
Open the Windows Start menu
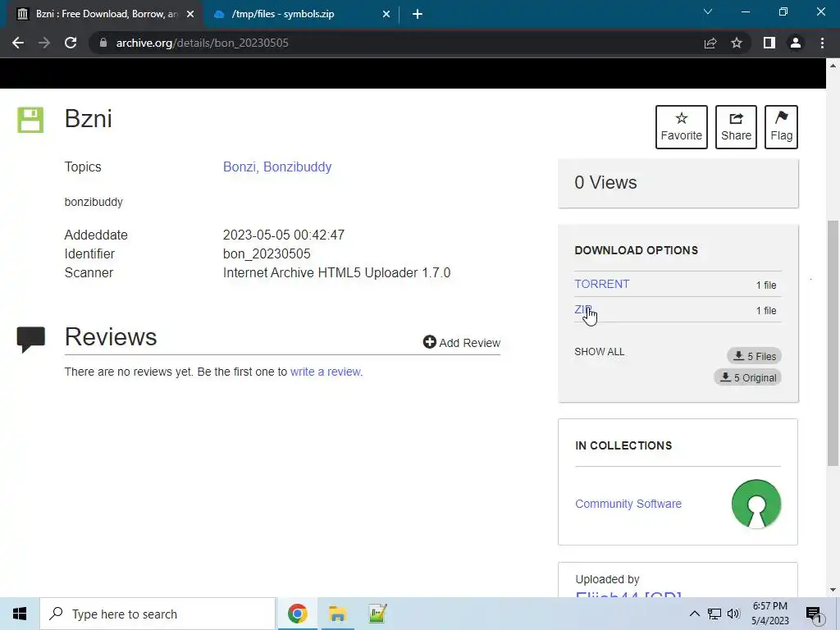point(20,614)
